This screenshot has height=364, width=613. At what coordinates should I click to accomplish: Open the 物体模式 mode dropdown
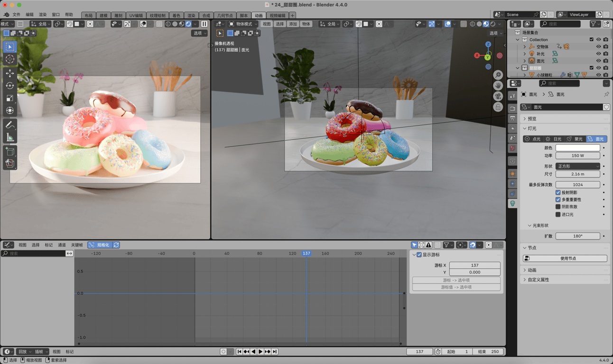[x=243, y=24]
